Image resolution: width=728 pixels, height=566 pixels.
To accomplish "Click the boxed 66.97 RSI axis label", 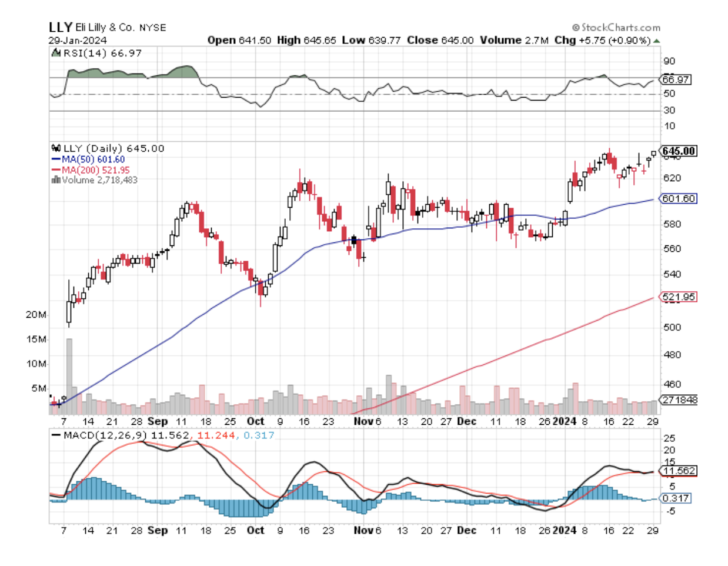I will click(676, 79).
